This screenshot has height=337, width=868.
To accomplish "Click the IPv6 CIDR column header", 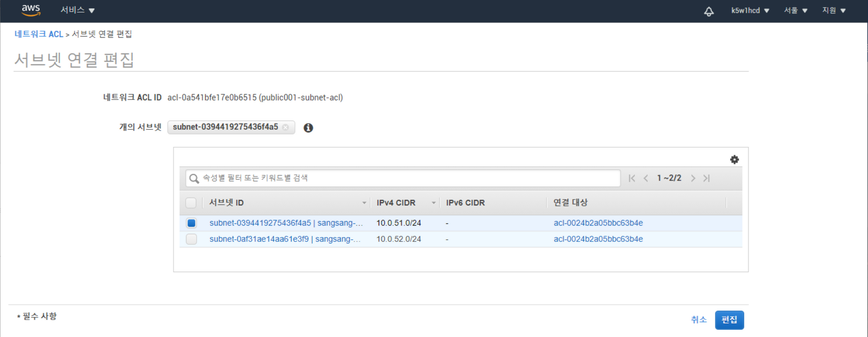I will point(465,203).
